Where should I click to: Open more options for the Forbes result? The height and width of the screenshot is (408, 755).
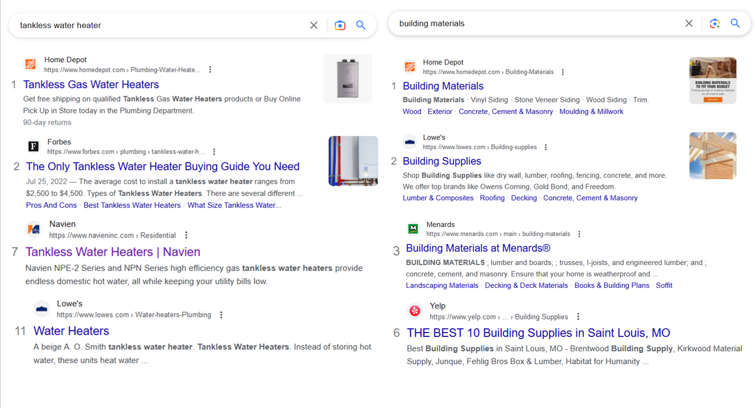214,151
